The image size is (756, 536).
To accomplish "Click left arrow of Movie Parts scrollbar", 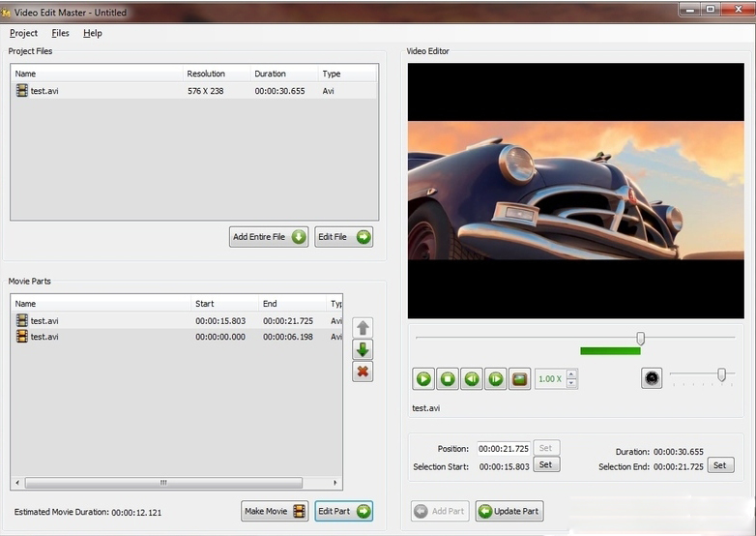I will click(17, 483).
